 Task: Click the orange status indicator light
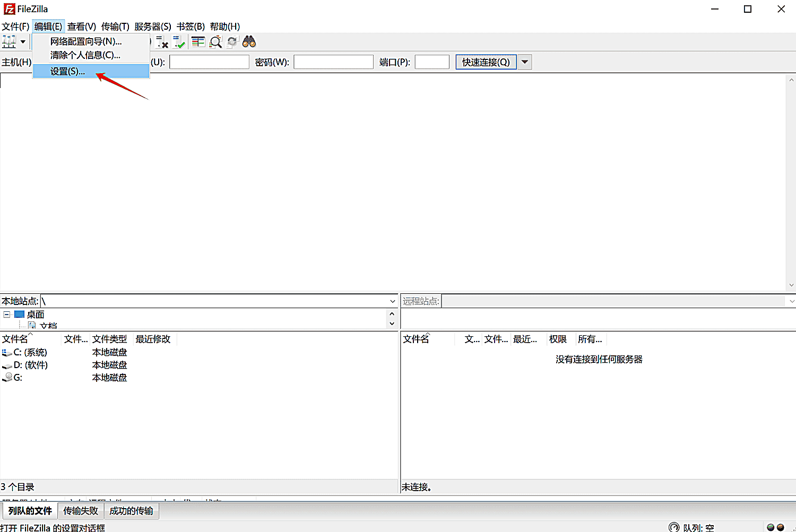(780, 527)
